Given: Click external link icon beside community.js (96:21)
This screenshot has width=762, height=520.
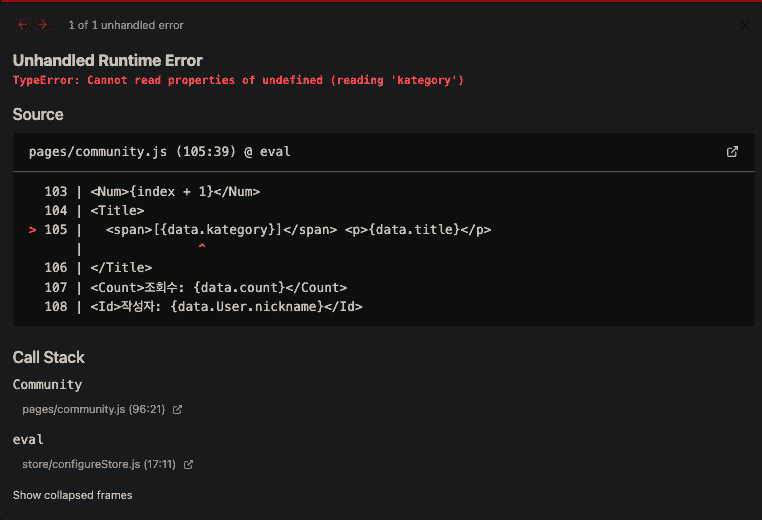Looking at the screenshot, I should tap(178, 409).
